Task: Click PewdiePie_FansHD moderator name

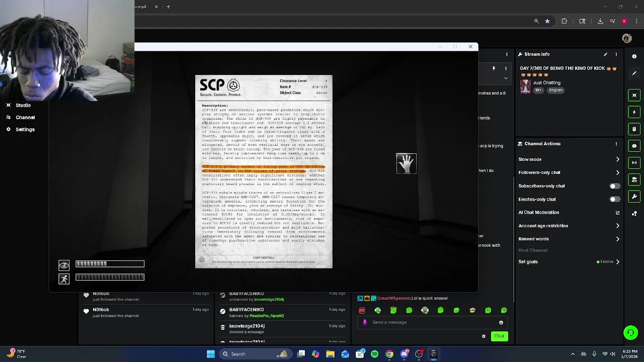Action: point(267,316)
